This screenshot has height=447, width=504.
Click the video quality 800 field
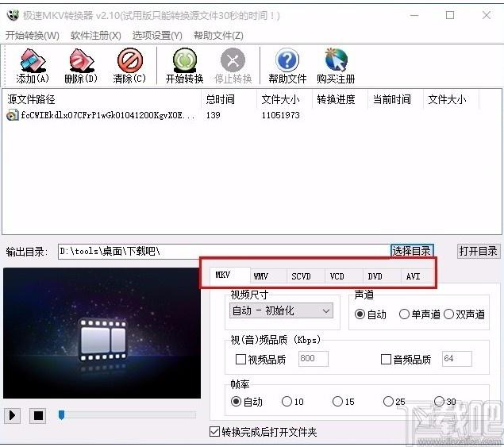(x=314, y=359)
